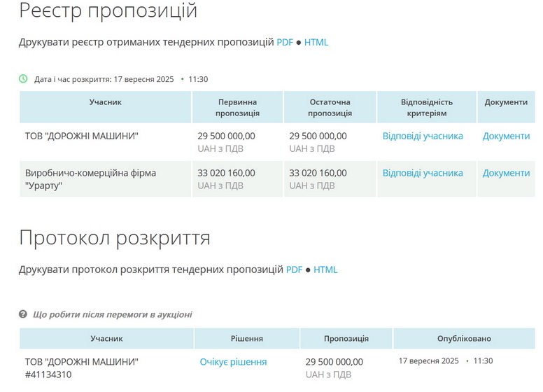Open PDF of the received proposals registry

[x=285, y=42]
